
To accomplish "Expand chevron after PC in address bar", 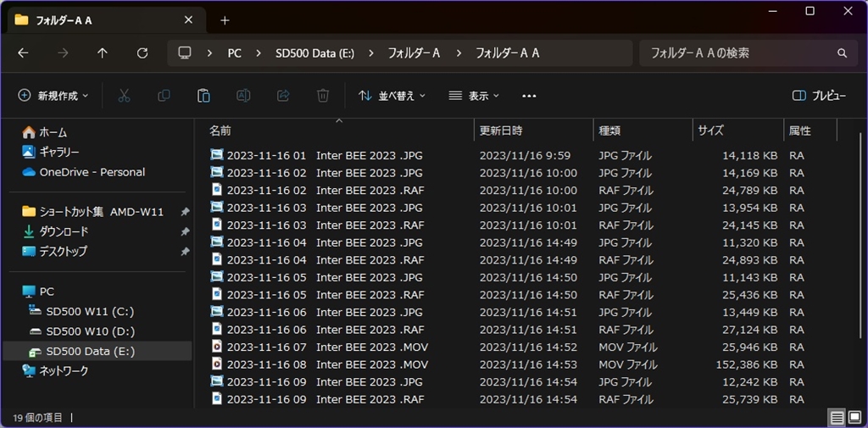I will (x=258, y=53).
